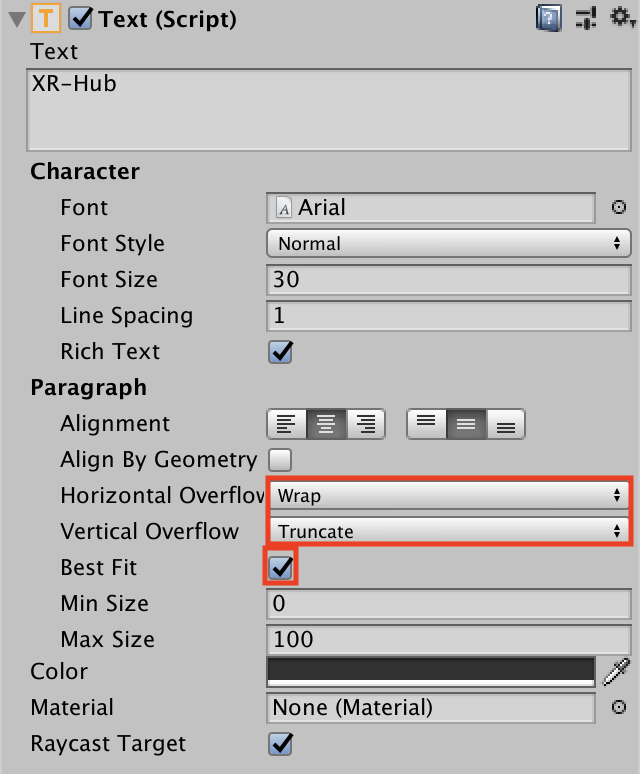Open the Font Style dropdown
This screenshot has height=774, width=640.
(448, 244)
